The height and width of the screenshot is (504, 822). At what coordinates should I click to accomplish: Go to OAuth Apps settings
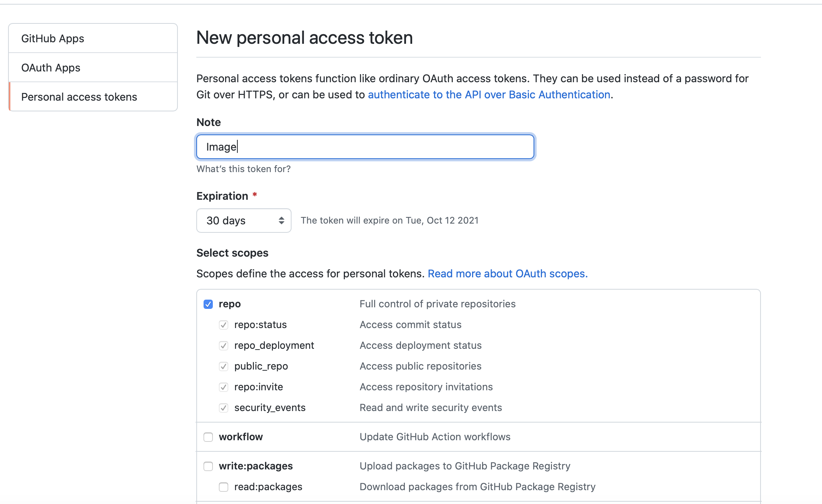pos(93,68)
